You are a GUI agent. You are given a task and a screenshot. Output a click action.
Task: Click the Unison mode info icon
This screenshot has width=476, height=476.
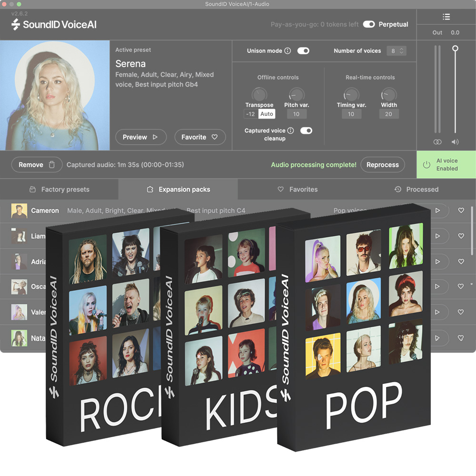click(288, 51)
